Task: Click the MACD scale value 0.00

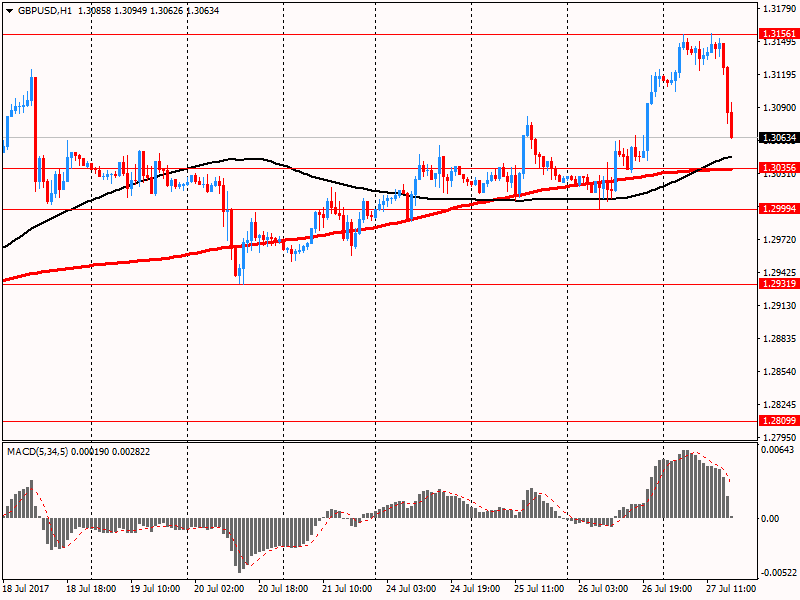Action: tap(770, 519)
